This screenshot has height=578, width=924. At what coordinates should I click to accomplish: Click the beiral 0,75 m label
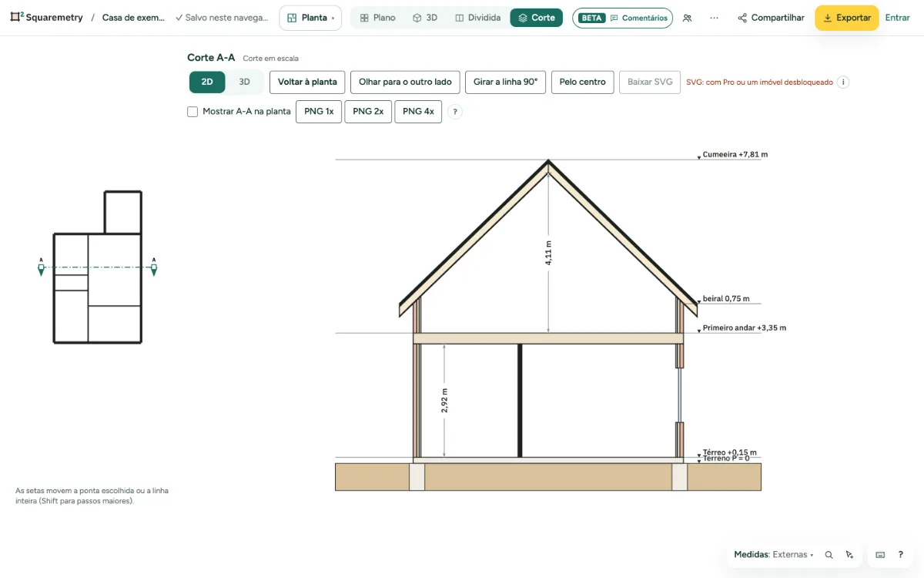726,299
